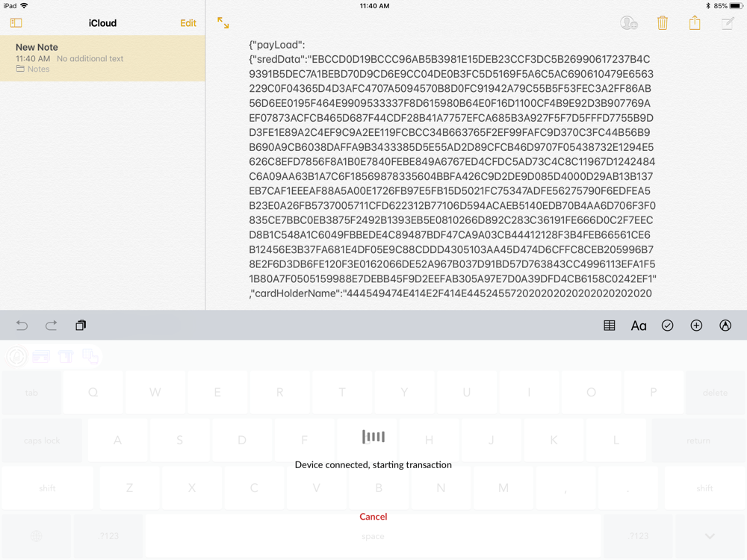Select the card swipe keyboard icon

41,356
